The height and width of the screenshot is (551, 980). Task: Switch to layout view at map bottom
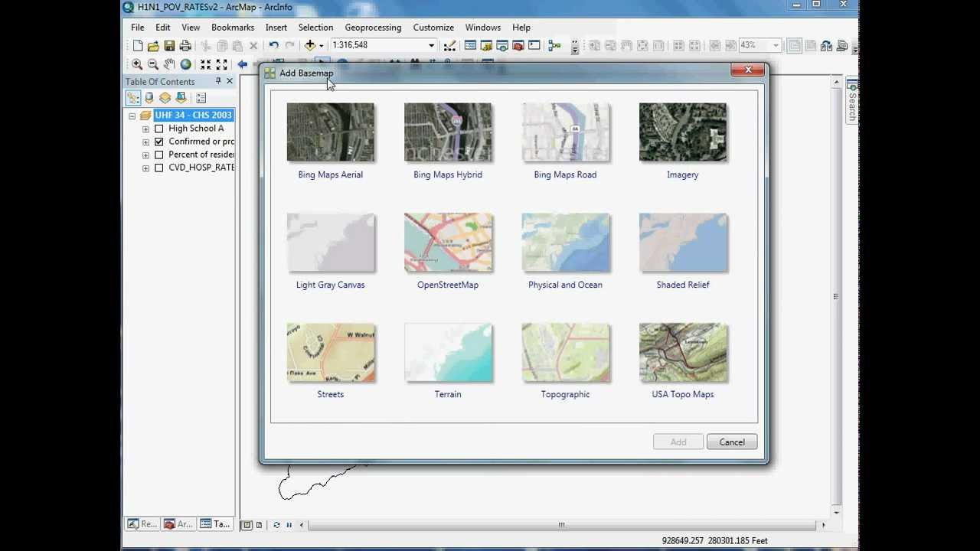tap(259, 525)
